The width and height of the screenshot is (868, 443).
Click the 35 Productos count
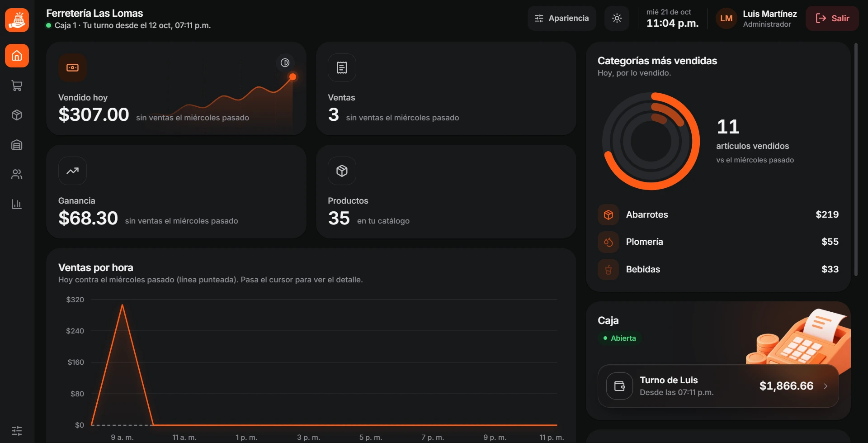point(339,218)
